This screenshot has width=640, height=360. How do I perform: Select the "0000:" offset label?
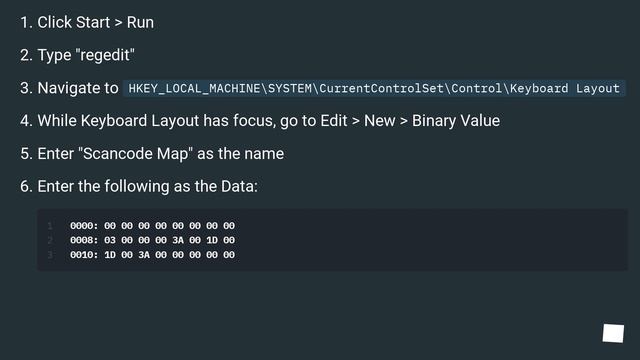coord(84,226)
